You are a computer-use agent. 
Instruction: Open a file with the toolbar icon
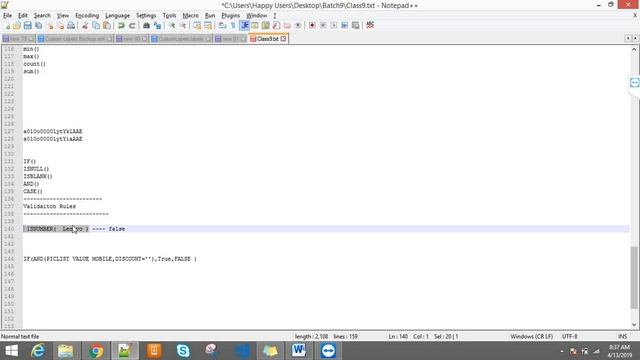[x=17, y=25]
